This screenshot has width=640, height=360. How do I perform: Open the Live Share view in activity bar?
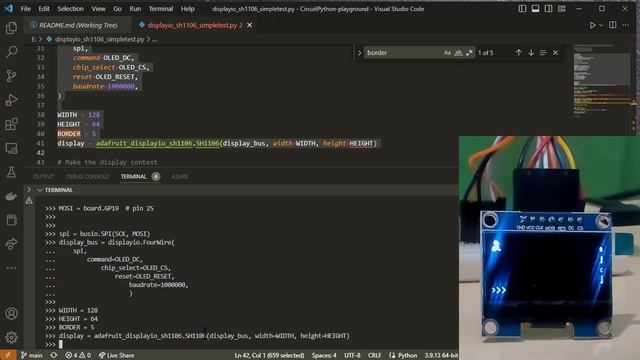pyautogui.click(x=11, y=244)
